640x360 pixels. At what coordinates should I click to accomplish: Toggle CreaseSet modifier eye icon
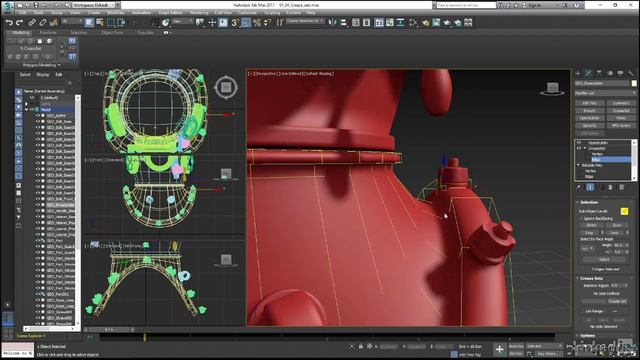point(579,148)
